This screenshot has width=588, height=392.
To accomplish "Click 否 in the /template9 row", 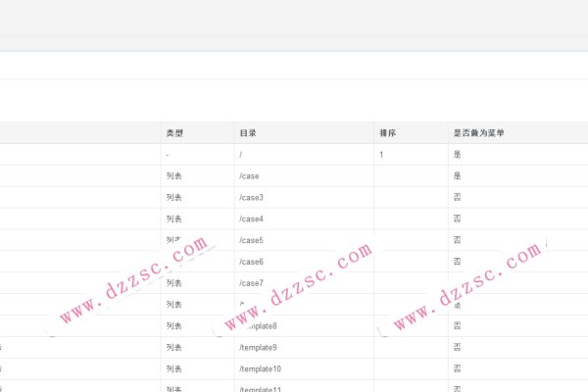I will [x=457, y=347].
